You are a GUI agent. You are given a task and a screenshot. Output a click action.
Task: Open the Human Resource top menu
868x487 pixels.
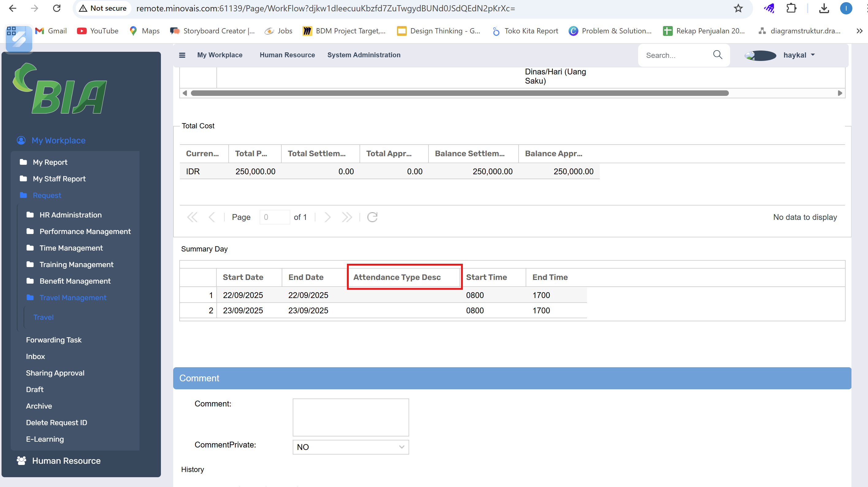coord(287,55)
